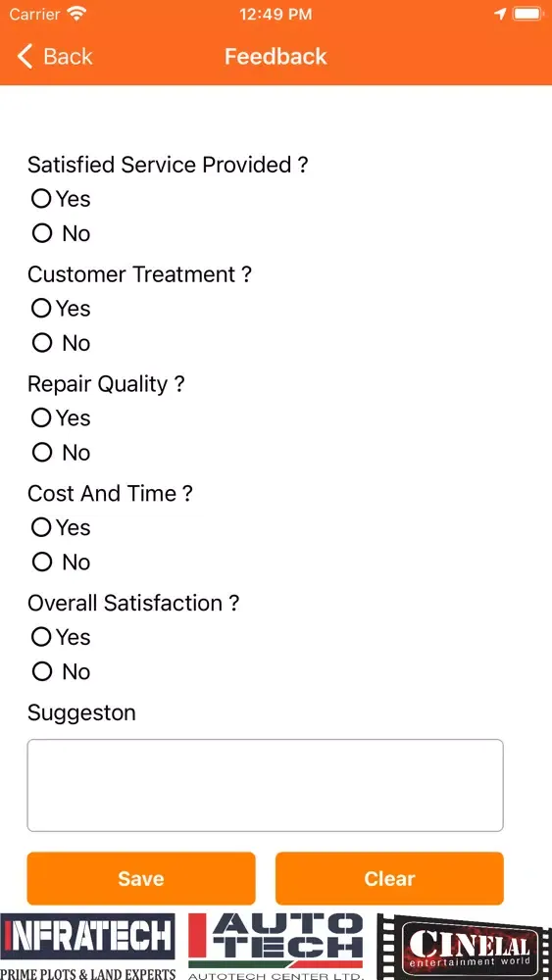
Task: Tap the Clear button
Action: point(389,878)
